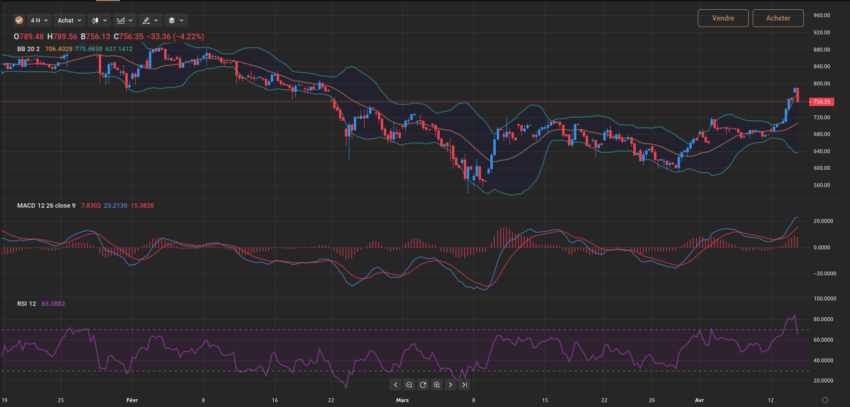The height and width of the screenshot is (407, 850).
Task: Select the BB 20 2 indicator label
Action: coord(29,49)
